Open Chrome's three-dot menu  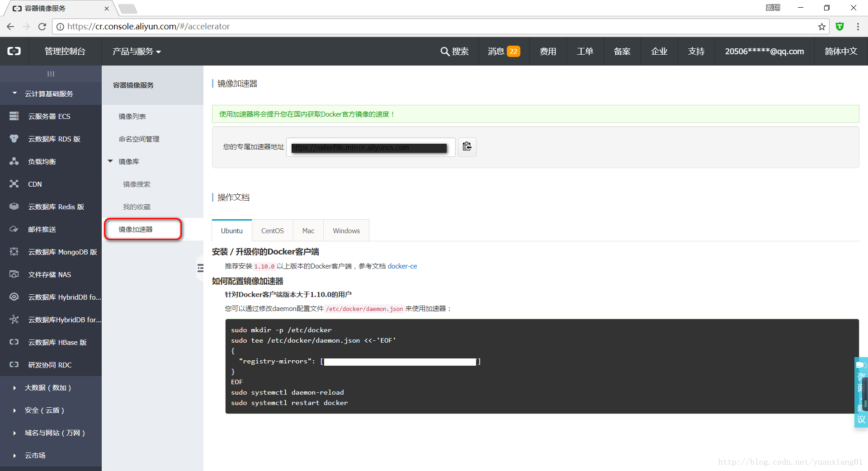[x=858, y=27]
